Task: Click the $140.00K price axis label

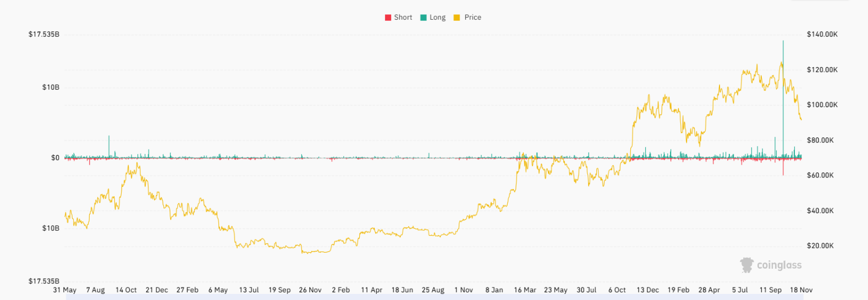Action: click(x=822, y=35)
